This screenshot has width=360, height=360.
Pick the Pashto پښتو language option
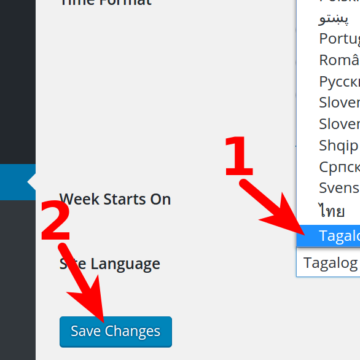pos(328,18)
